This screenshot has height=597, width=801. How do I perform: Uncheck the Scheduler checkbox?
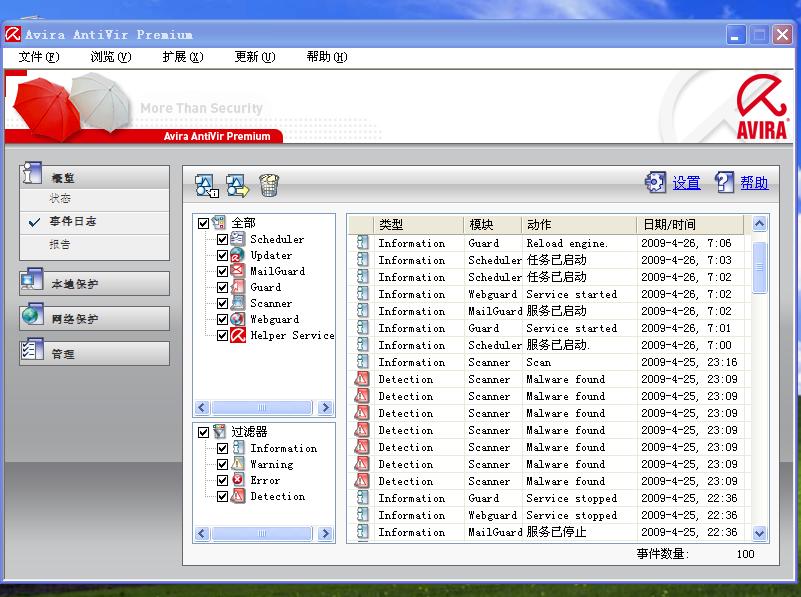pos(222,239)
